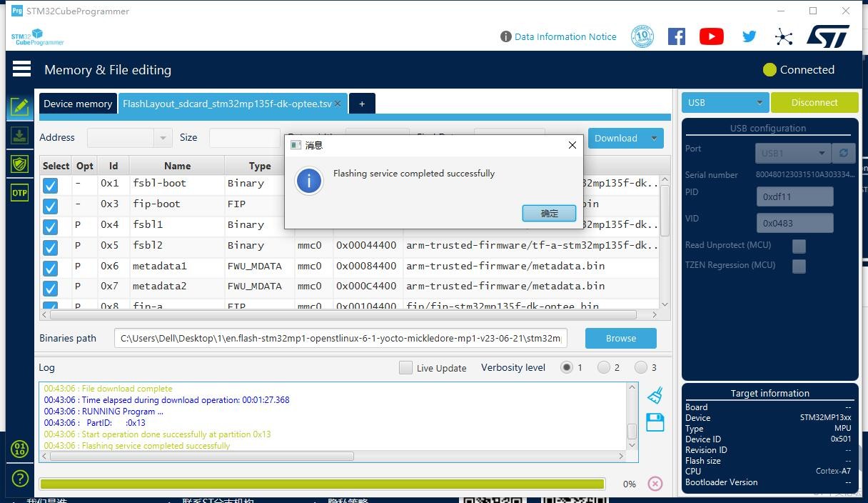Expand the Download button dropdown arrow

(x=654, y=138)
